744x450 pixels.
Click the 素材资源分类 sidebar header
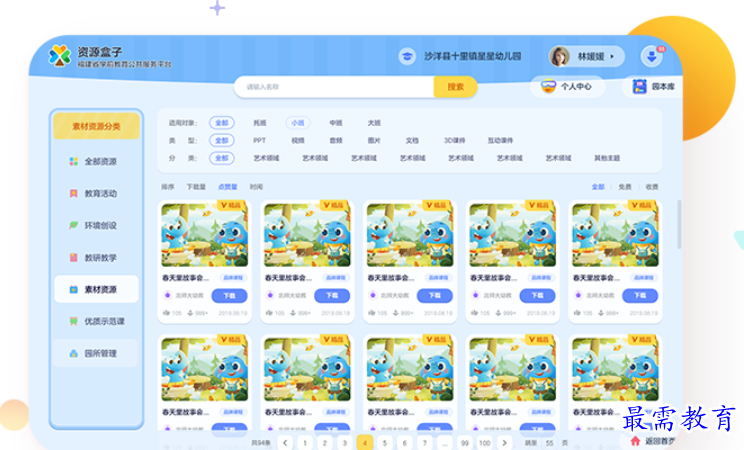96,126
